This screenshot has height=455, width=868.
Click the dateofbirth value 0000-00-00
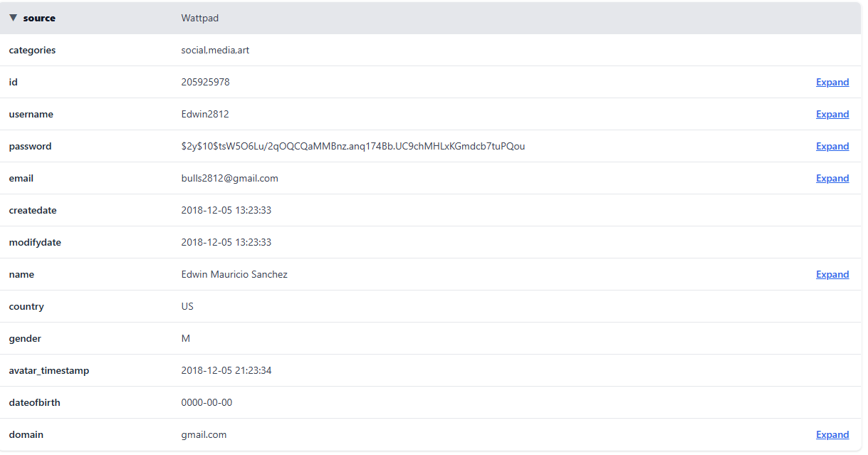point(206,402)
